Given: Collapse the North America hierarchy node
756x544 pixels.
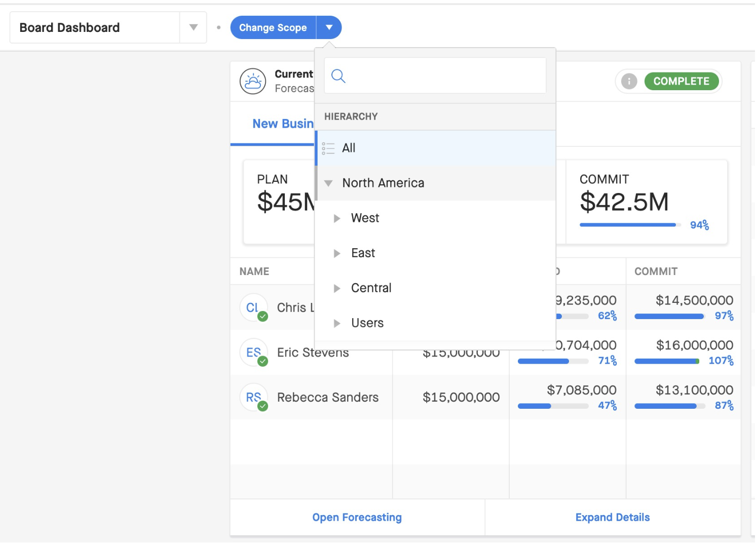Looking at the screenshot, I should click(x=328, y=183).
